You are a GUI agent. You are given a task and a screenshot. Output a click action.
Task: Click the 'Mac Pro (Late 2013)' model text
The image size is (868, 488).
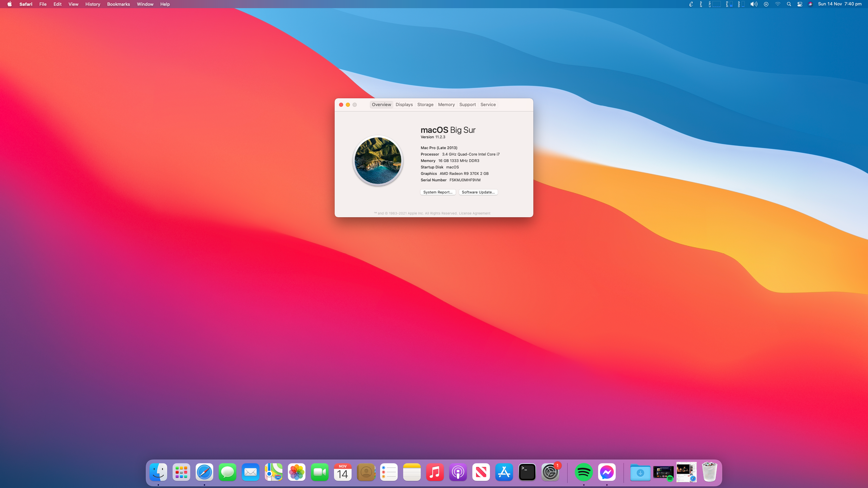tap(439, 148)
